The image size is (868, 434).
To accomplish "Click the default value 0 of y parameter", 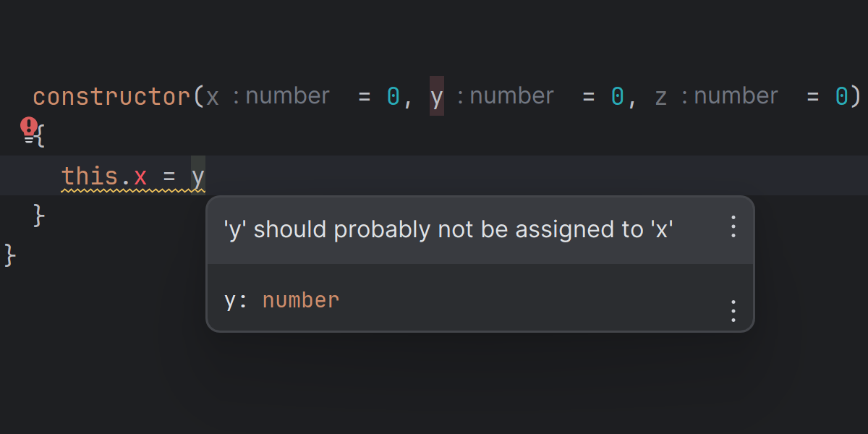I will pyautogui.click(x=617, y=96).
